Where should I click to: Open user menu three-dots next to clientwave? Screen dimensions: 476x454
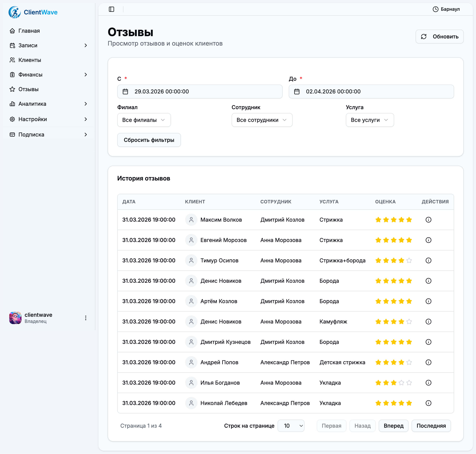coord(85,318)
